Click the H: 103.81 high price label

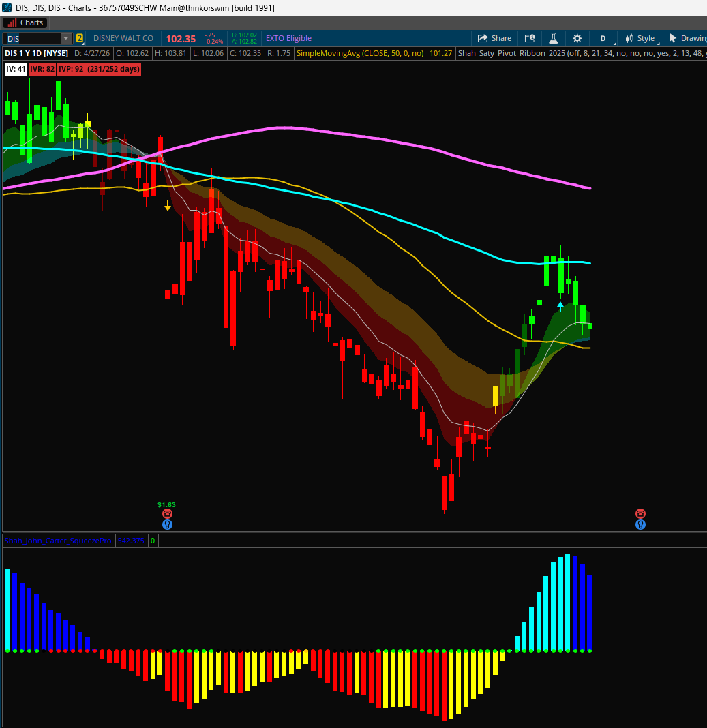click(170, 53)
